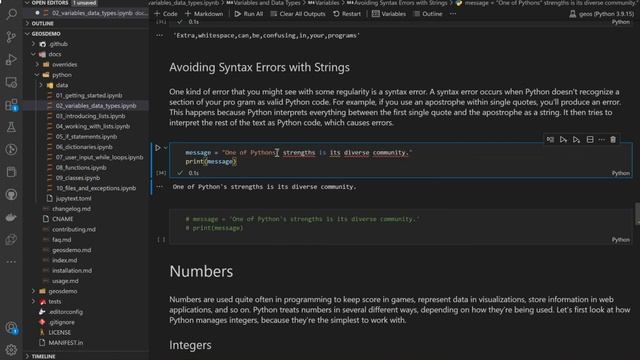Open notebook toolbar overflow ellipsis menu

tap(453, 14)
